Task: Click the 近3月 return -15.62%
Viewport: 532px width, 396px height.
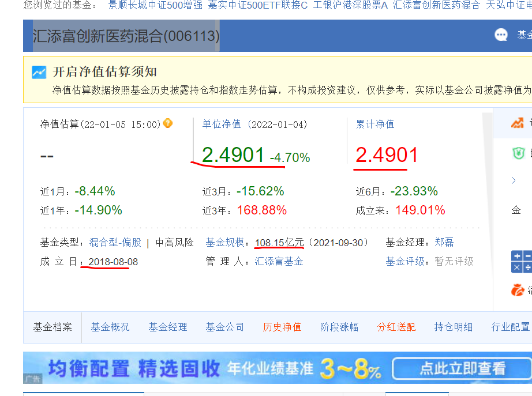Action: pos(260,191)
